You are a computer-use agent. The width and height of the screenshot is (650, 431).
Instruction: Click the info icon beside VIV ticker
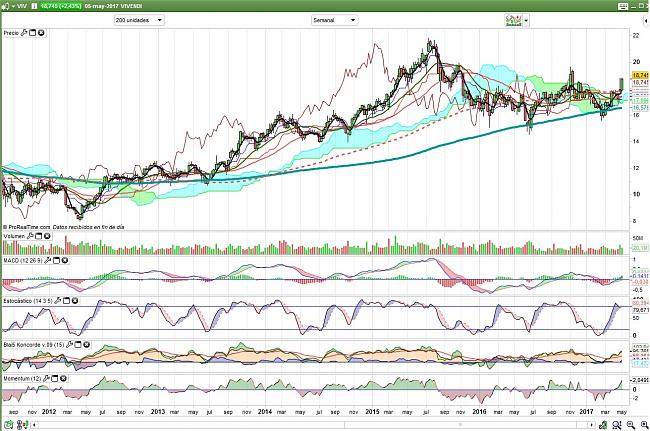click(x=34, y=6)
